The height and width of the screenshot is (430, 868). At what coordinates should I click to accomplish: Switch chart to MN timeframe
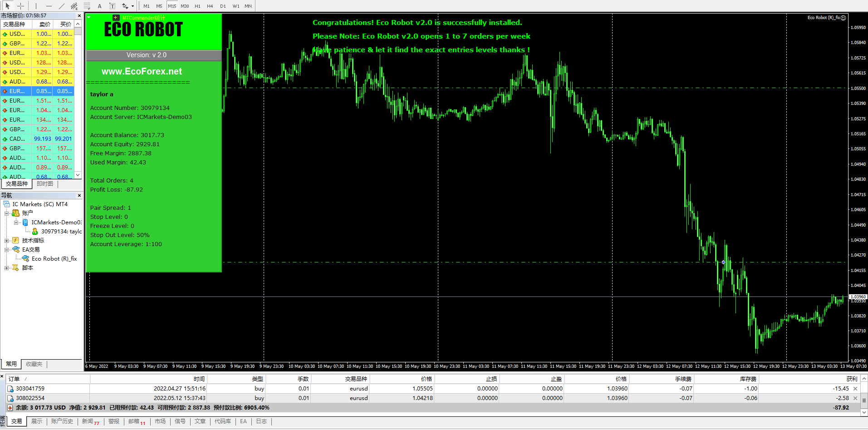(x=248, y=6)
